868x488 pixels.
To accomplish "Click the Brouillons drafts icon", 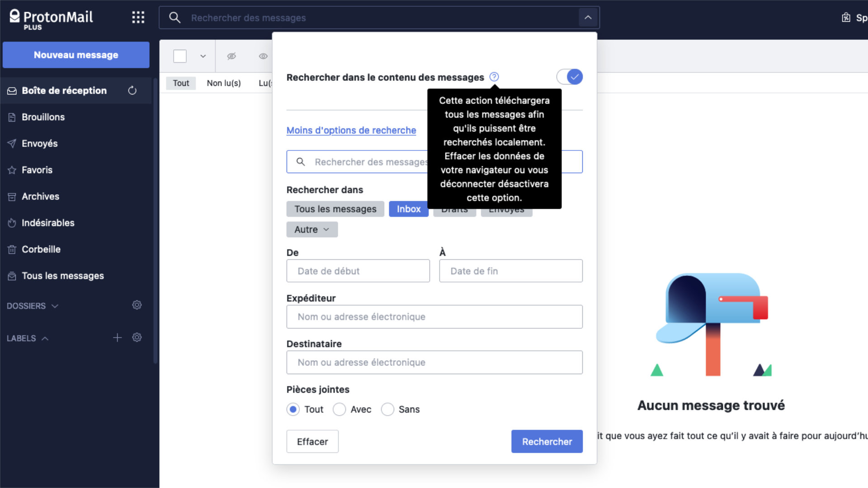I will click(12, 117).
